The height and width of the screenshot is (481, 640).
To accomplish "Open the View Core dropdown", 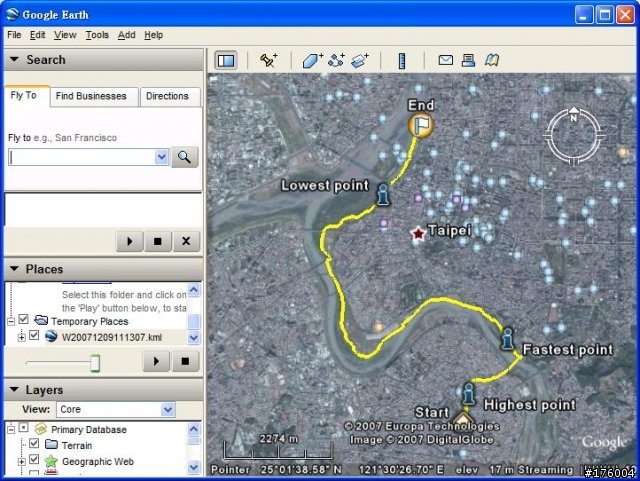I will pos(168,409).
